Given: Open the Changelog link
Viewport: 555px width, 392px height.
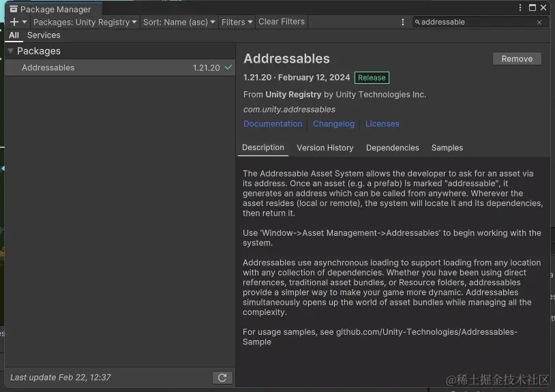Looking at the screenshot, I should tap(333, 124).
